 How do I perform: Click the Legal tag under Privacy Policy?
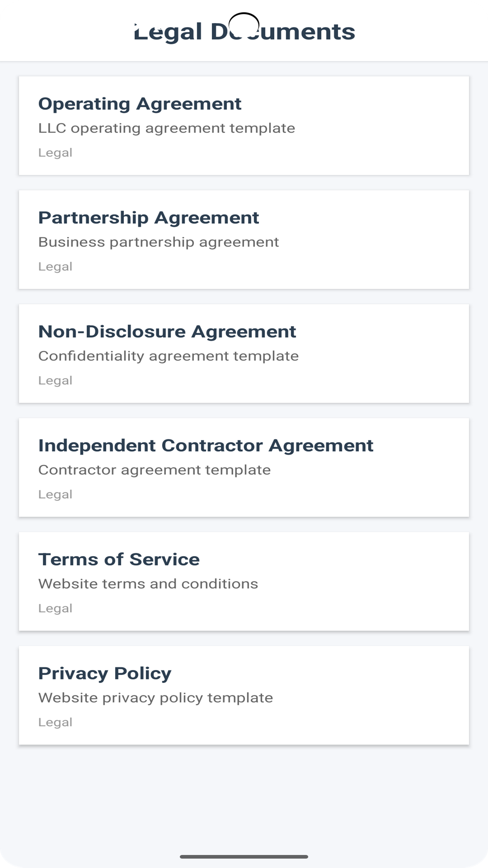pyautogui.click(x=55, y=722)
